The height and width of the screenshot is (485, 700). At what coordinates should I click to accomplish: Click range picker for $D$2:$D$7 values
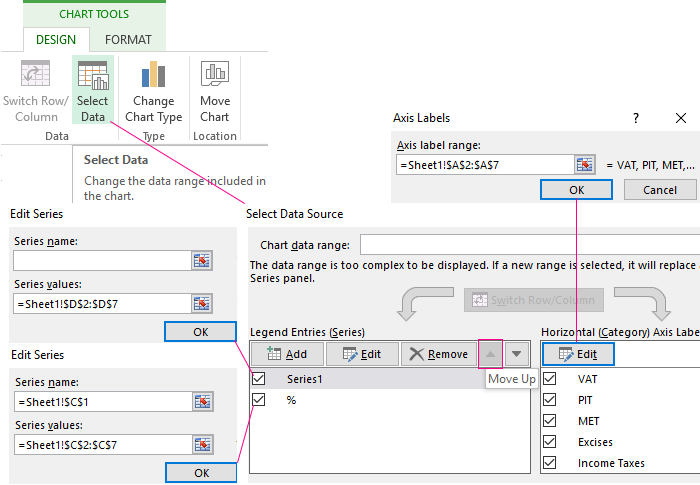pos(202,304)
